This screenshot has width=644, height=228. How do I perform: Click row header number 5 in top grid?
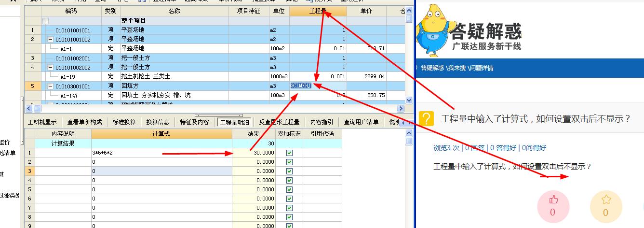[x=33, y=86]
